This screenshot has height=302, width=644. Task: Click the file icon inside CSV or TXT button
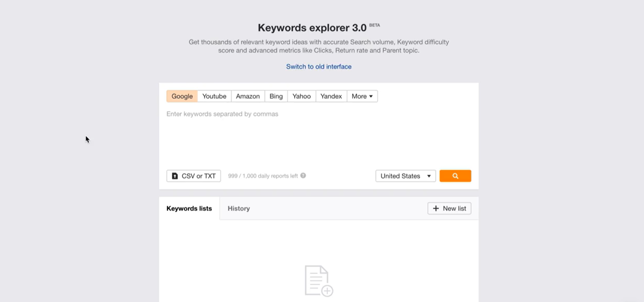pyautogui.click(x=174, y=175)
